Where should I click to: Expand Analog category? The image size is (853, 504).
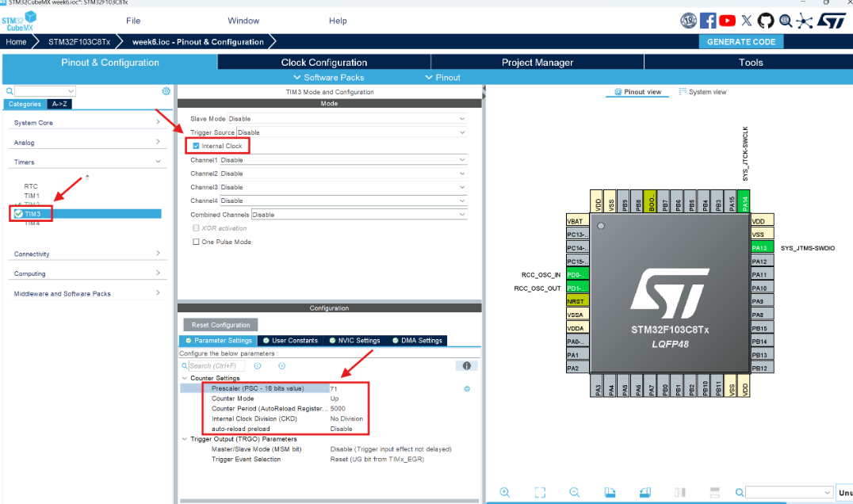[87, 143]
